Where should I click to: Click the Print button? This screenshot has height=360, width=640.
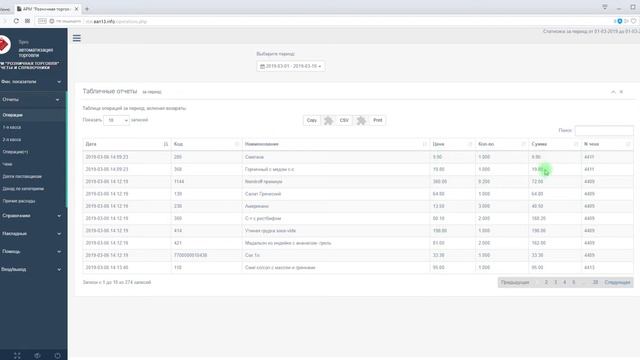click(378, 120)
